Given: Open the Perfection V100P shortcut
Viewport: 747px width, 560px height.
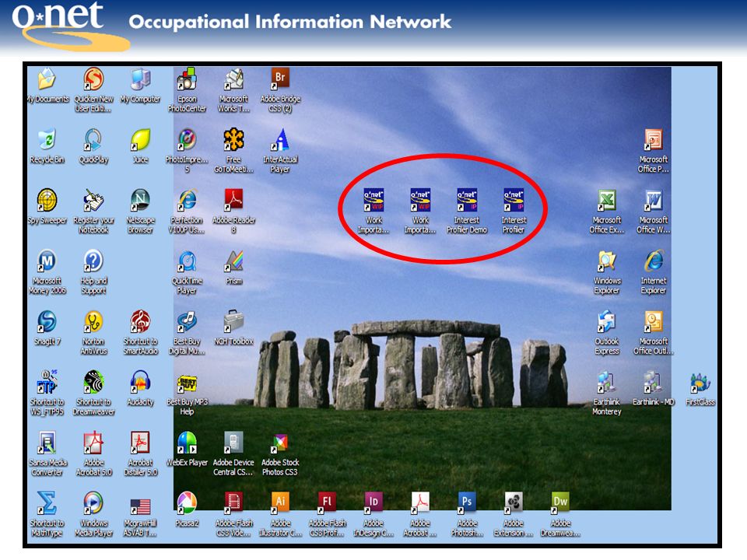Looking at the screenshot, I should pos(187,200).
